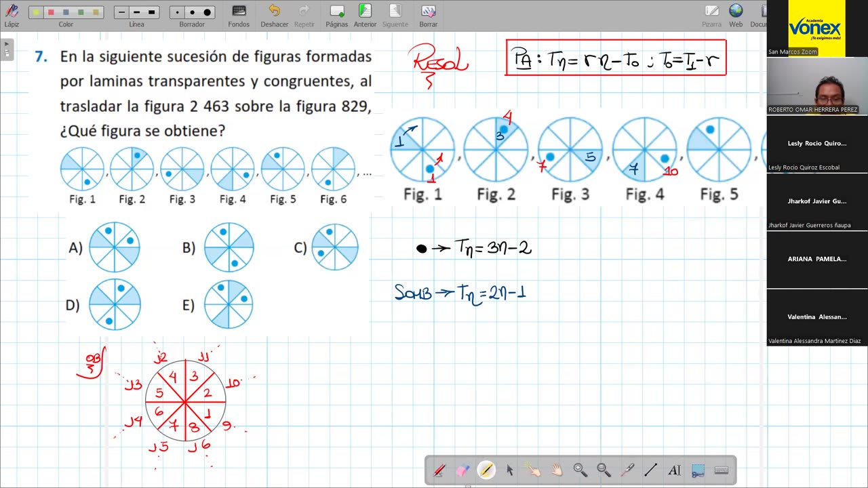Image resolution: width=868 pixels, height=488 pixels.
Task: Choose the medium line width
Action: 136,12
